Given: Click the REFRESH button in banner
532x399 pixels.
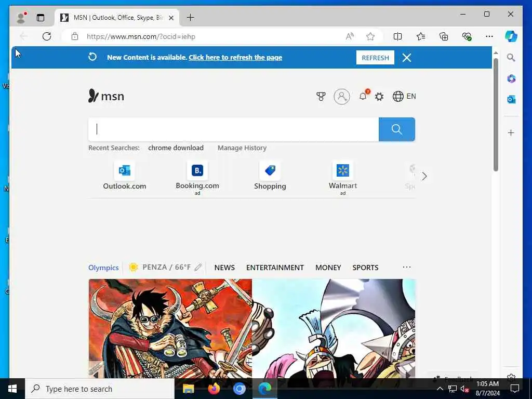Looking at the screenshot, I should point(375,58).
